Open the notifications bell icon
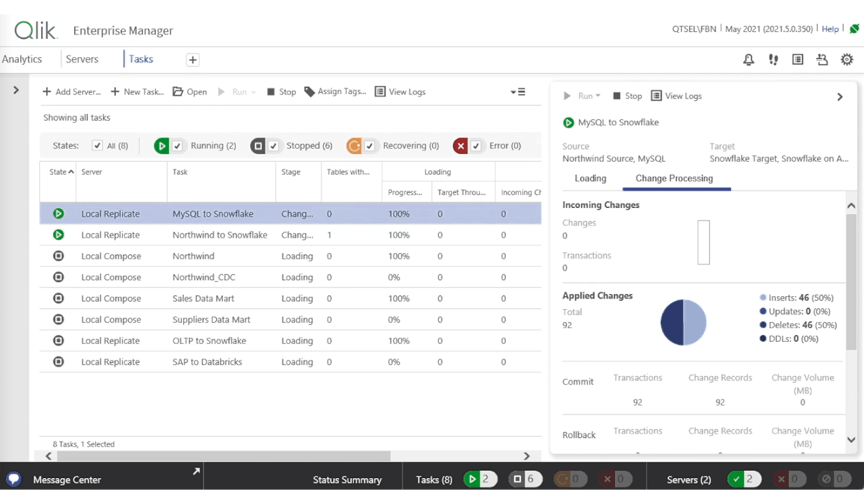Viewport: 864px width, 504px height. coord(749,60)
